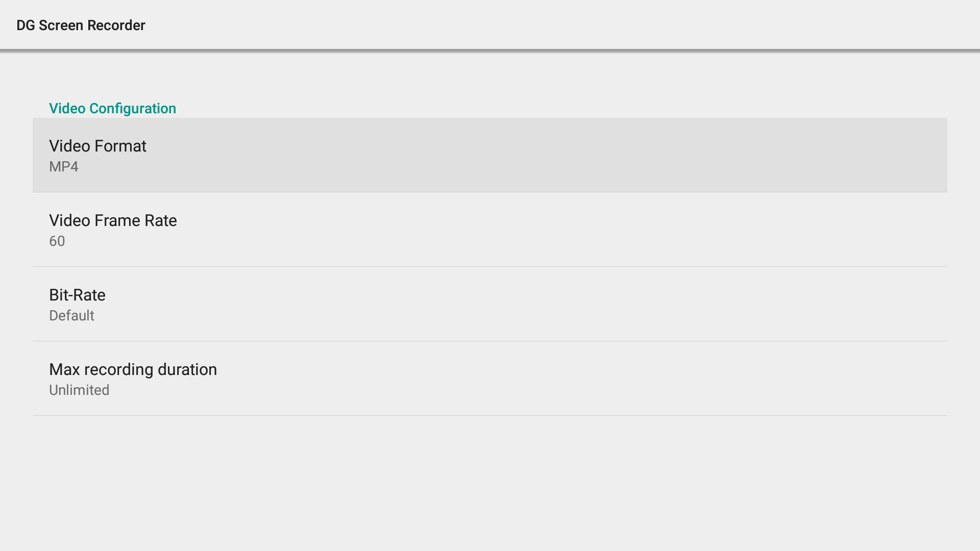Viewport: 980px width, 551px height.
Task: Click the Default value under Bit-Rate
Action: click(x=71, y=316)
